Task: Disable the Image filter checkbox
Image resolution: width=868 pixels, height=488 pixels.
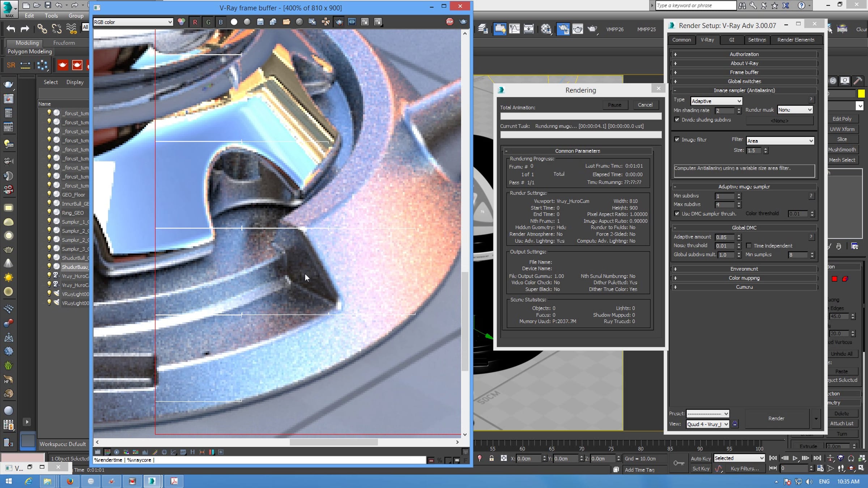Action: tap(677, 140)
